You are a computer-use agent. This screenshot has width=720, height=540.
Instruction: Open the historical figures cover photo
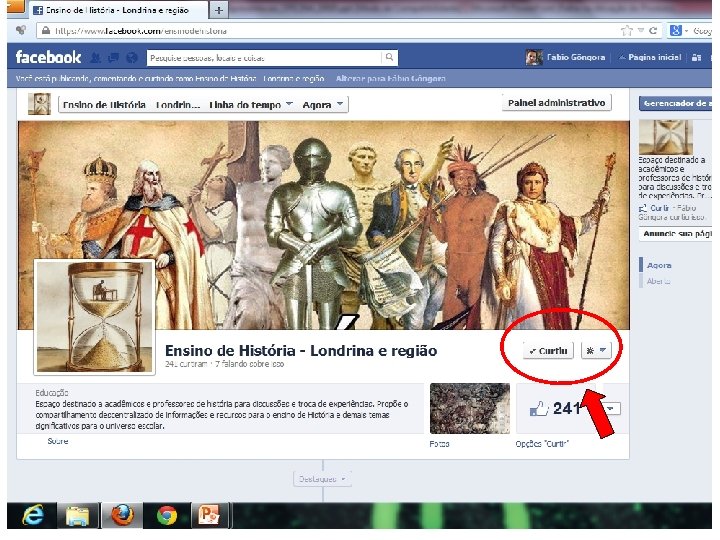(x=323, y=225)
